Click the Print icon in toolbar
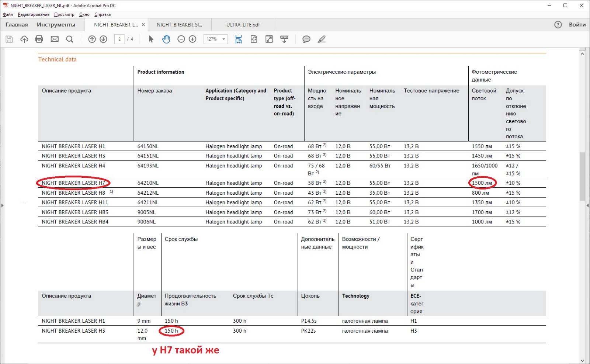Viewport: 590px width, 364px height. [39, 39]
